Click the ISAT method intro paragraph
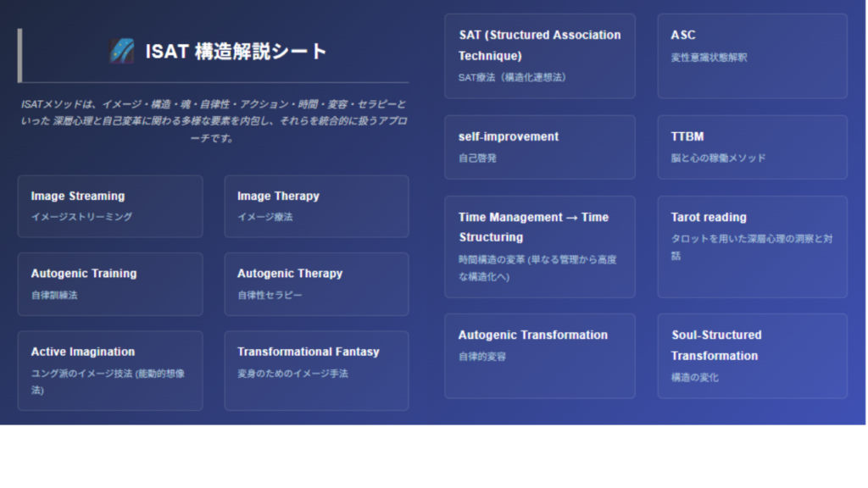Viewport: 868px width, 488px height. [213, 121]
